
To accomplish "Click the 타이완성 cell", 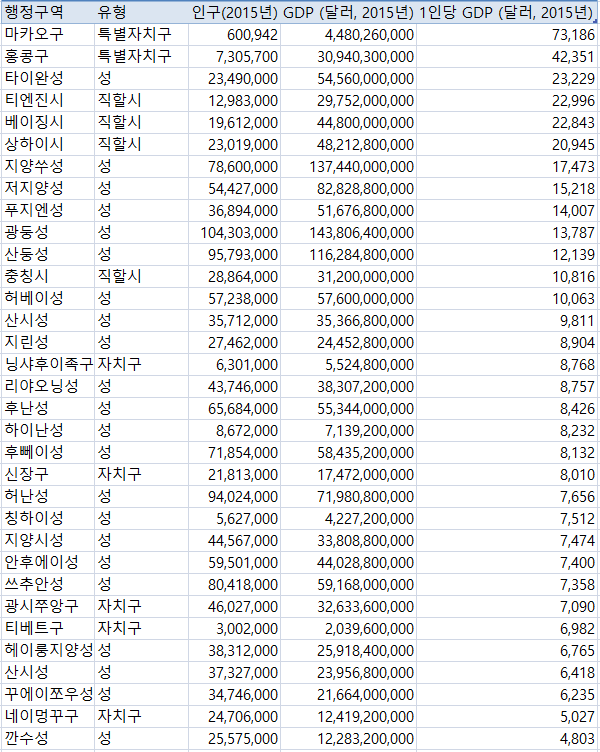I will pos(34,78).
